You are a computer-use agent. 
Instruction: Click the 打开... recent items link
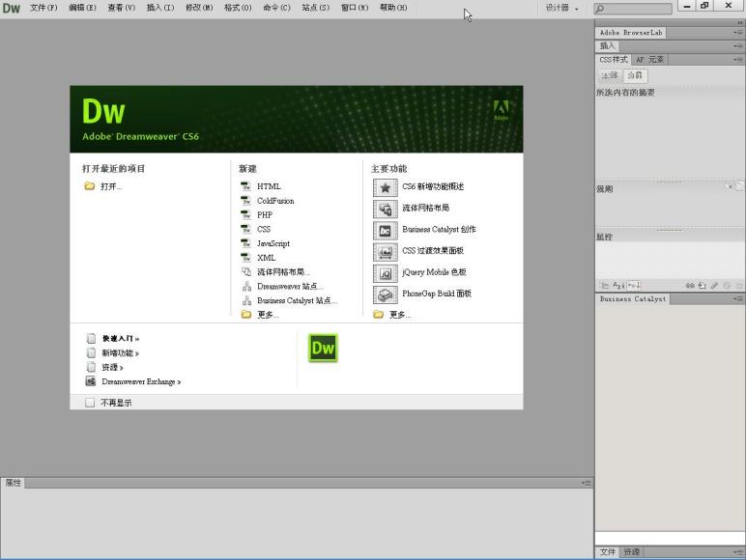coord(111,186)
